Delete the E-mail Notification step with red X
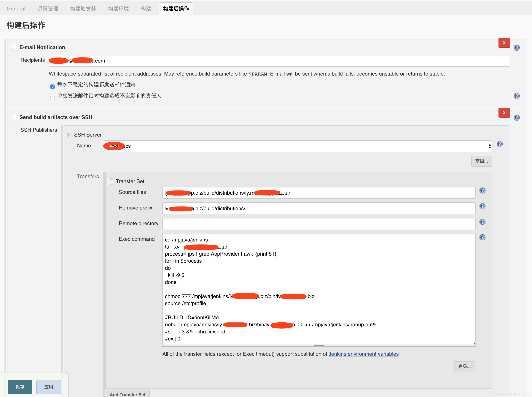This screenshot has width=532, height=397. (504, 43)
